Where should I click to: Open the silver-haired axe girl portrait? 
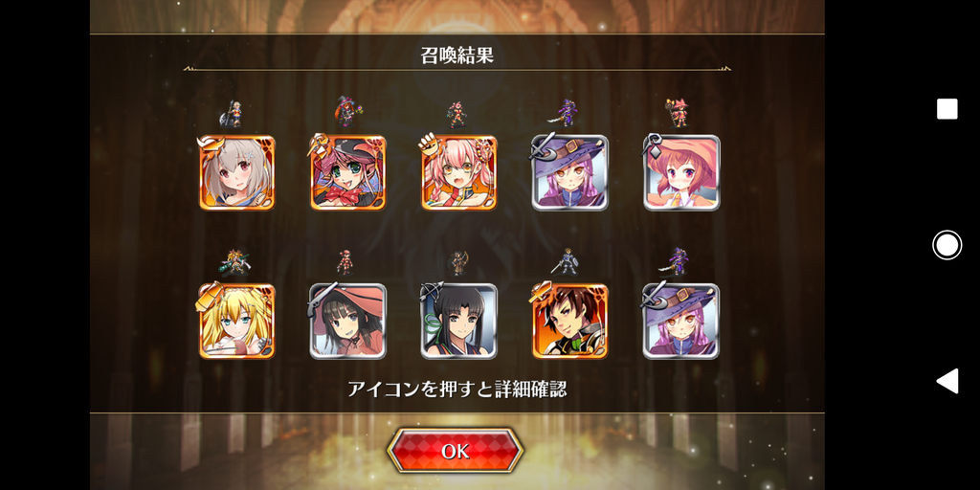[237, 172]
